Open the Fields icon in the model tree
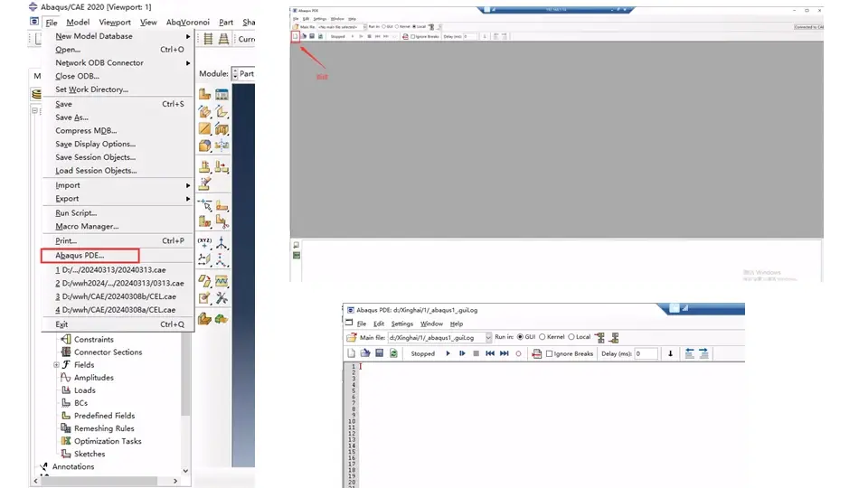This screenshot has width=868, height=488. pyautogui.click(x=66, y=364)
